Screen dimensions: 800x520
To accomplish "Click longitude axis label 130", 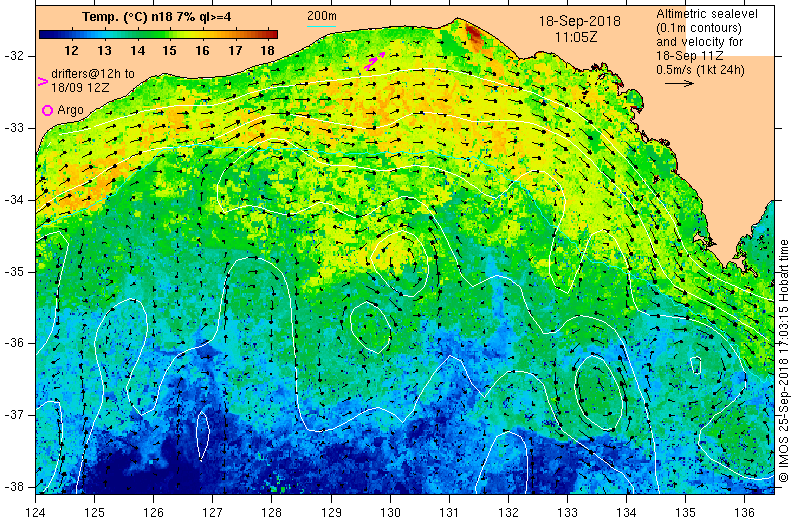I will tap(390, 512).
